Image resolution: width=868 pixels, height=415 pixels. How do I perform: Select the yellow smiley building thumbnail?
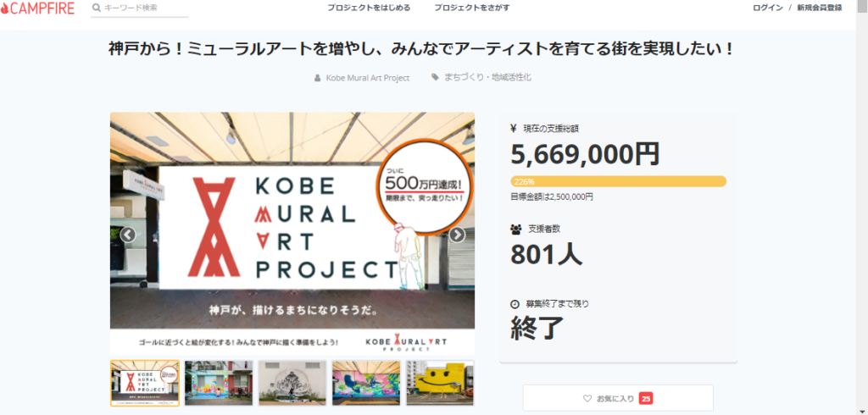pyautogui.click(x=440, y=383)
